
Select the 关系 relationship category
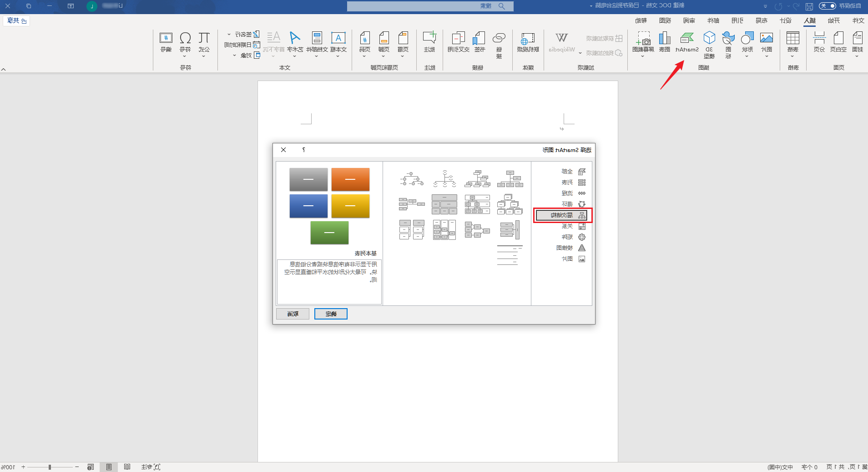[573, 226]
